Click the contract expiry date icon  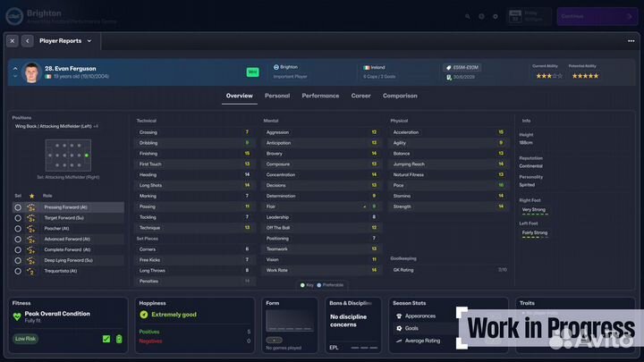point(448,77)
